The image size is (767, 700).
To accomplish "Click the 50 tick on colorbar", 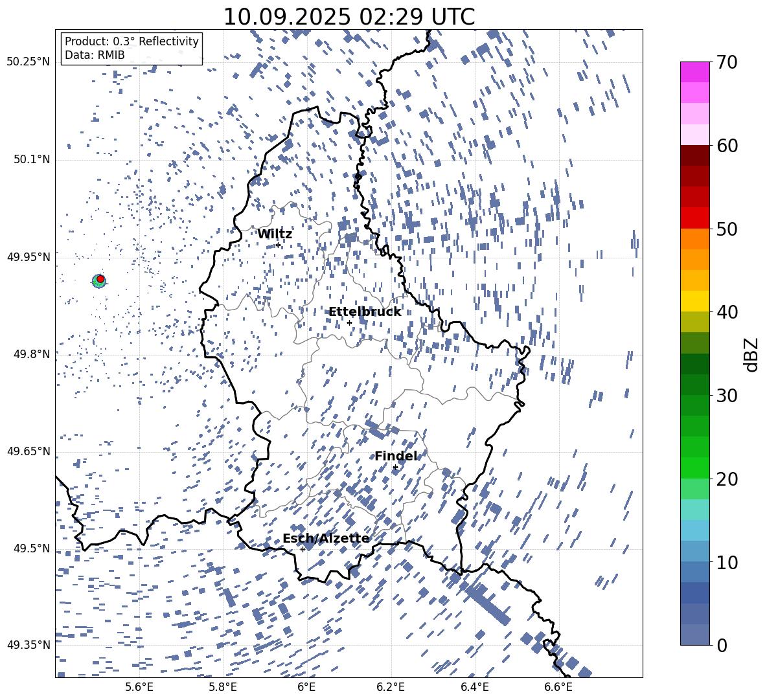I will pos(727,229).
